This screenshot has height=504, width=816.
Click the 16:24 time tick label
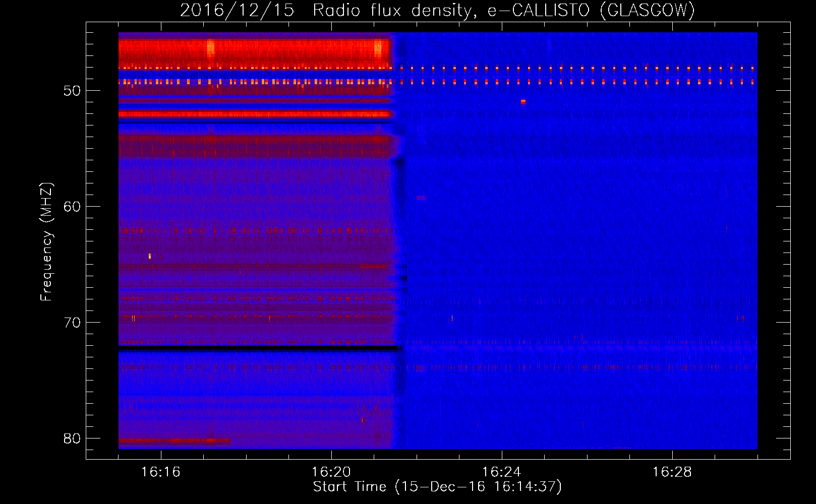coord(502,472)
